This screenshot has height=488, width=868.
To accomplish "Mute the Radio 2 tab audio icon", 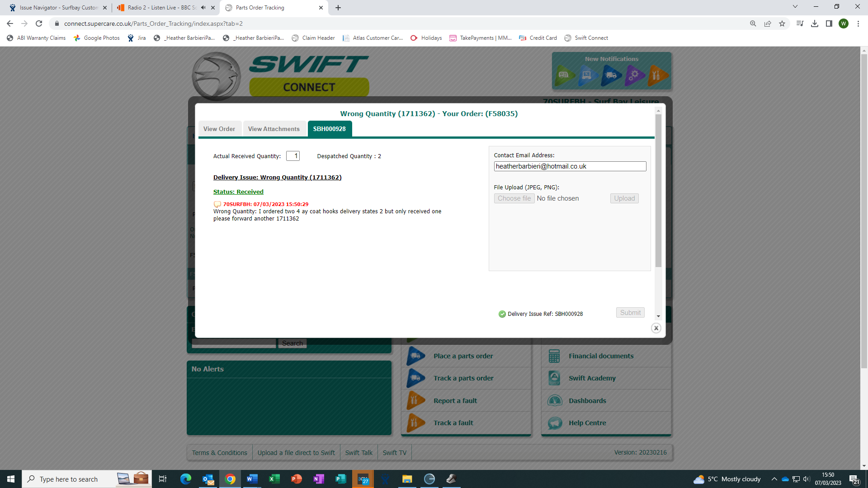I will coord(203,8).
